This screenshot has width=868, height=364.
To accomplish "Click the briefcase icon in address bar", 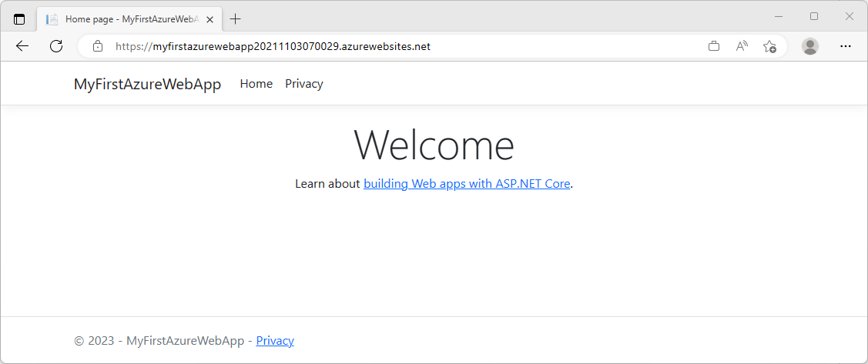I will pyautogui.click(x=714, y=46).
